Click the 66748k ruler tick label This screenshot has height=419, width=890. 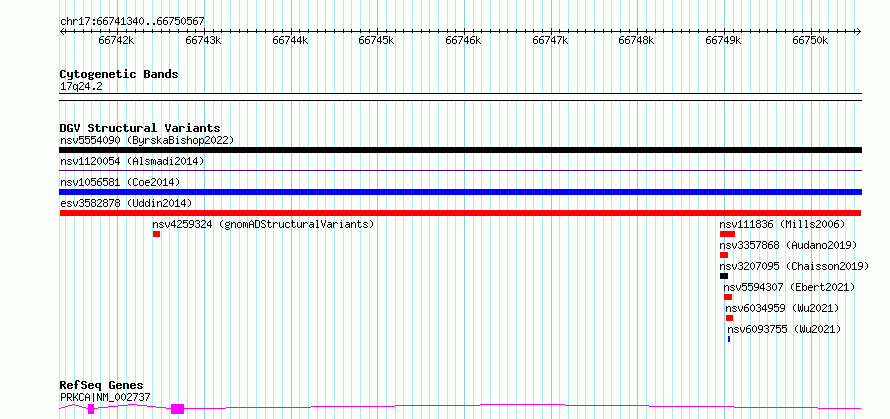tap(636, 41)
